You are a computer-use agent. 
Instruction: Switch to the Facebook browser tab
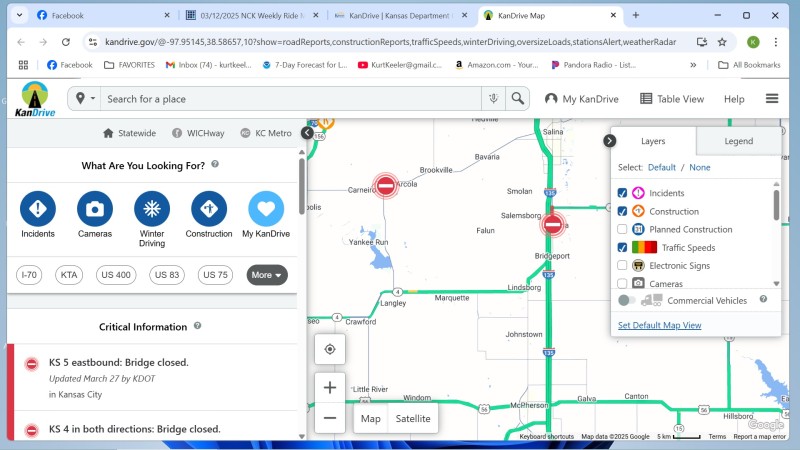(104, 15)
